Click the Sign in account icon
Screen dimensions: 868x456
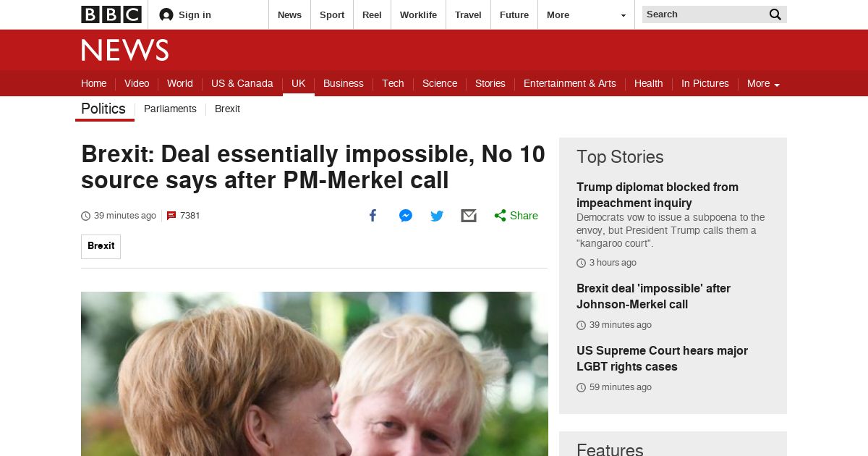coord(166,14)
